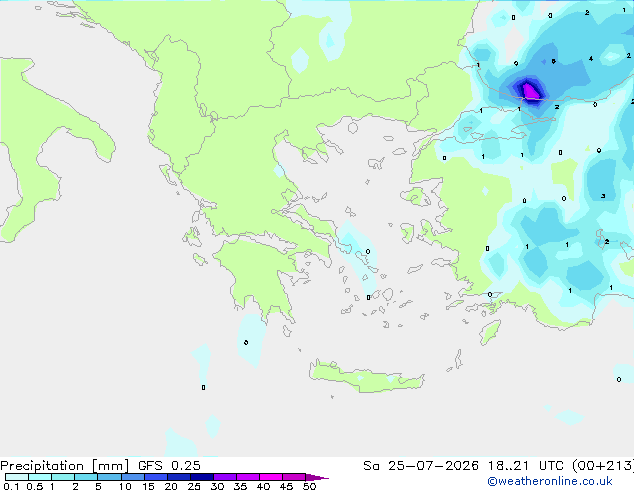This screenshot has height=490, width=634.
Task: Click the "Sa 25-07-2026" date text
Action: point(421,466)
